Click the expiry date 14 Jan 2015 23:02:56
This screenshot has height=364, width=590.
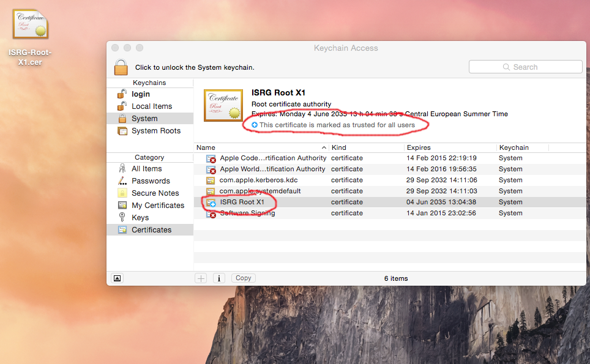pos(441,213)
